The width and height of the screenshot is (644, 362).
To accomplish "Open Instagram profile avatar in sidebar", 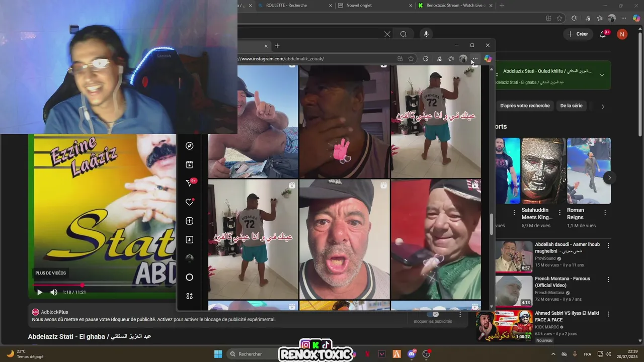I will pos(190,258).
